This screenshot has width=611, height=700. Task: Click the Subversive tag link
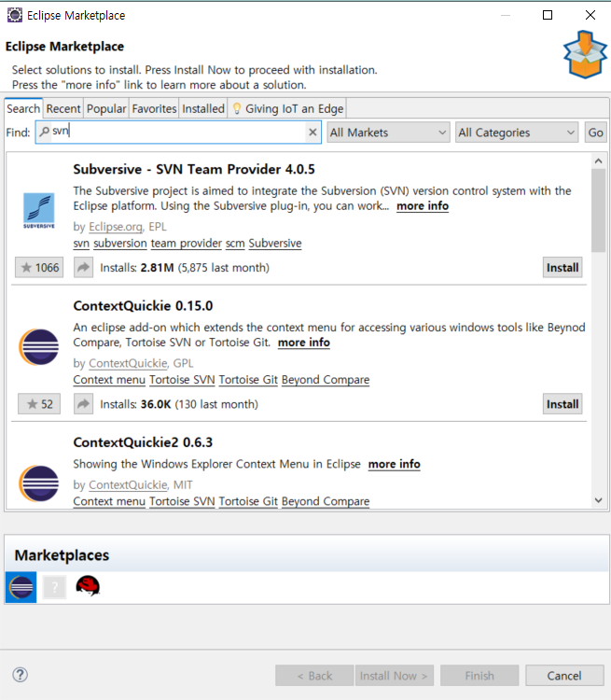(275, 244)
